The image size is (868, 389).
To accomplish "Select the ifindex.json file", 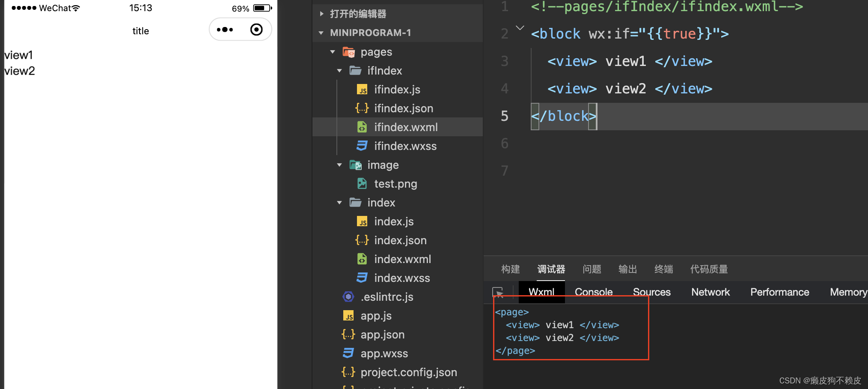I will pyautogui.click(x=403, y=108).
